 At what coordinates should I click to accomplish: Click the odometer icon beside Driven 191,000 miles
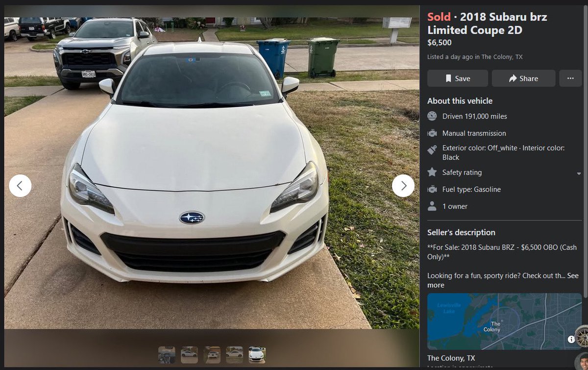point(432,116)
